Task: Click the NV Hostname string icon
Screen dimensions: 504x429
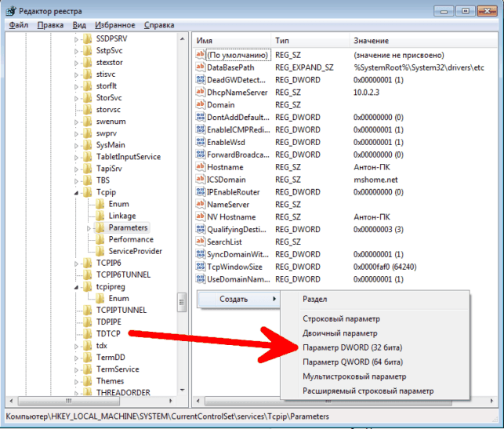Action: 200,216
